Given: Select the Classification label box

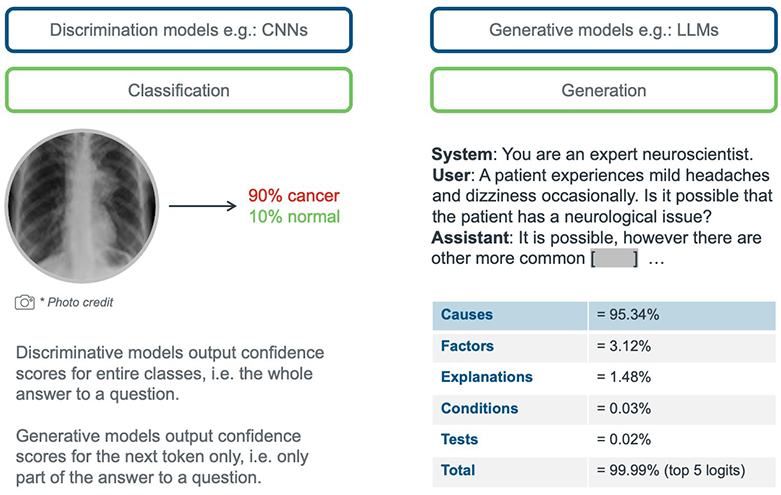Looking at the screenshot, I should 179,90.
